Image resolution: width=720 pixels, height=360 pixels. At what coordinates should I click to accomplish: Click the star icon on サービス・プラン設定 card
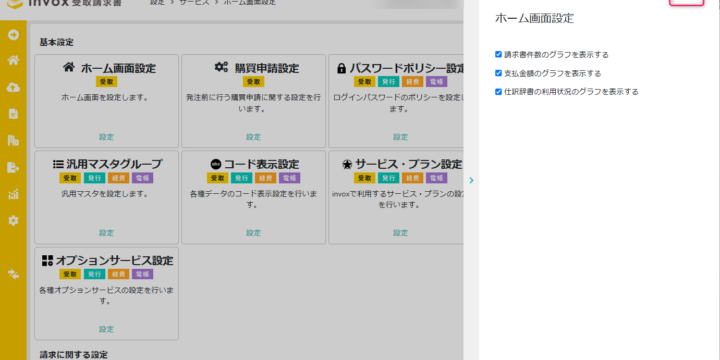347,164
